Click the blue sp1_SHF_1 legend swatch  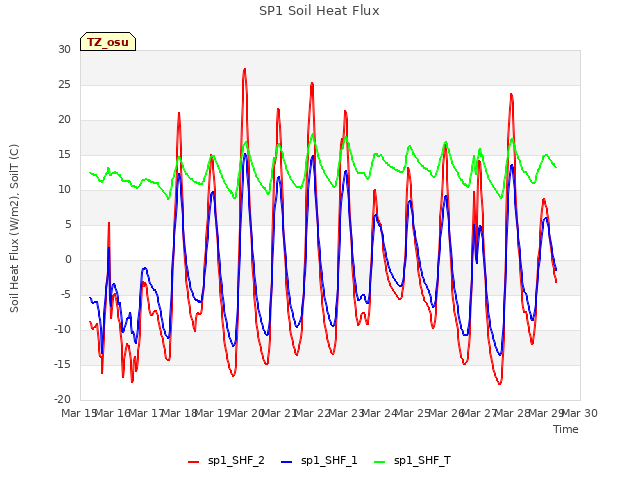pos(287,462)
